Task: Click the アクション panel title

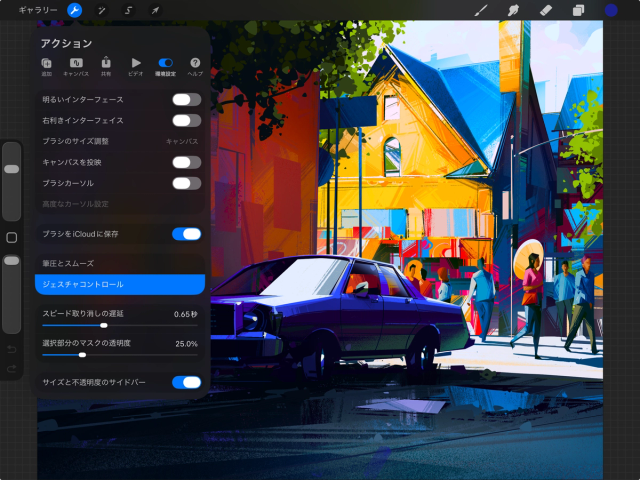Action: pos(66,43)
